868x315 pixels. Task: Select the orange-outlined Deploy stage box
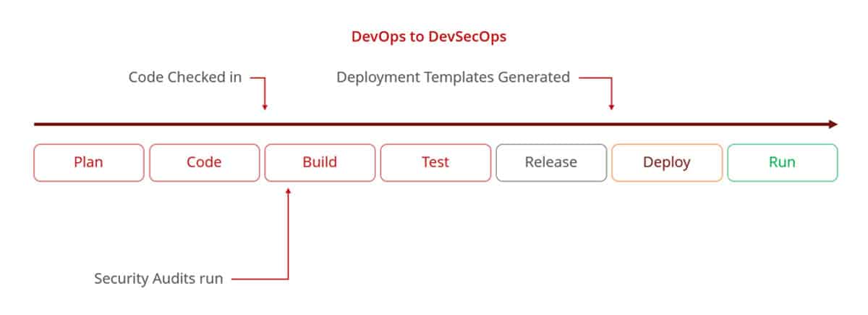[x=667, y=162]
